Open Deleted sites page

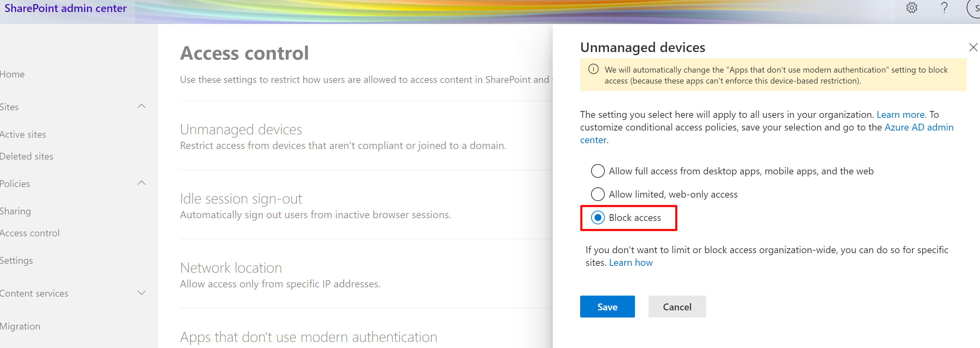pyautogui.click(x=27, y=156)
